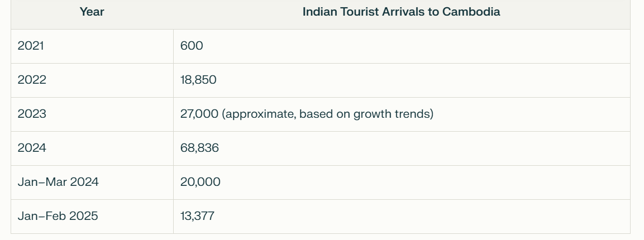Screen dimensions: 644x240
Task: Click the Jan–Feb 2025 row label
Action: (x=58, y=216)
